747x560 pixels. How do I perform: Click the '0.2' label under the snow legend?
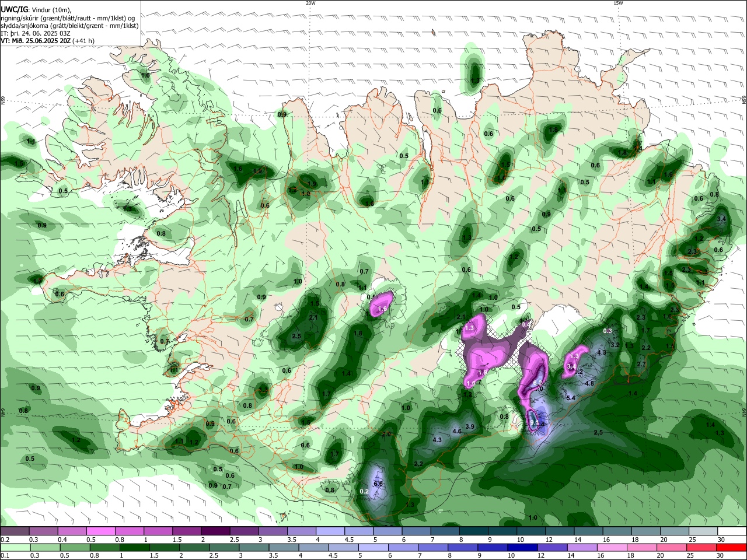coord(5,540)
